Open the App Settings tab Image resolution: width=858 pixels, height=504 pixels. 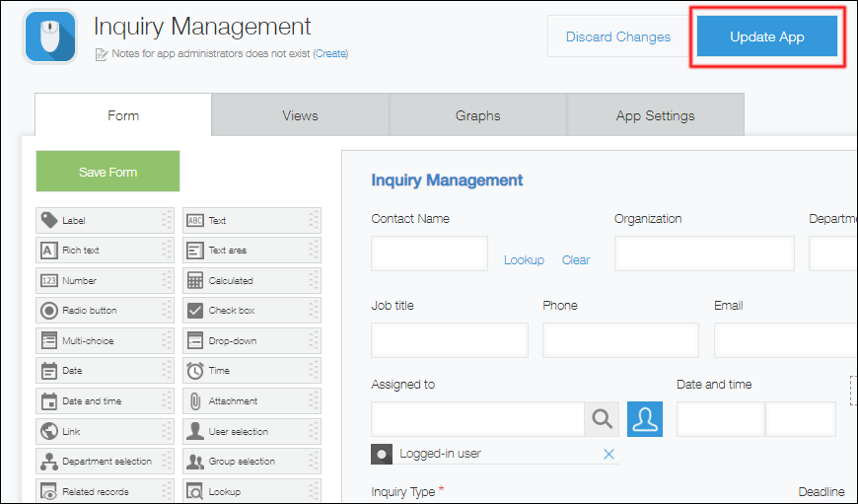[655, 115]
